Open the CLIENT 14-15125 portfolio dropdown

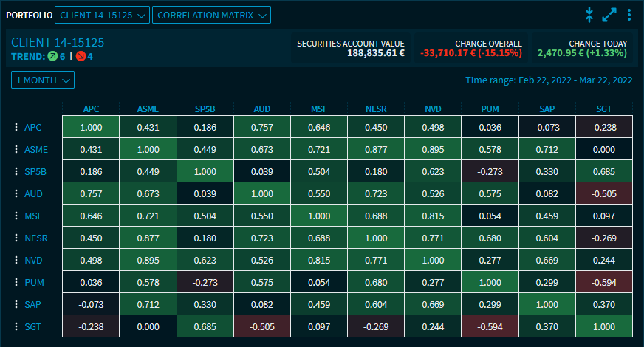(102, 15)
